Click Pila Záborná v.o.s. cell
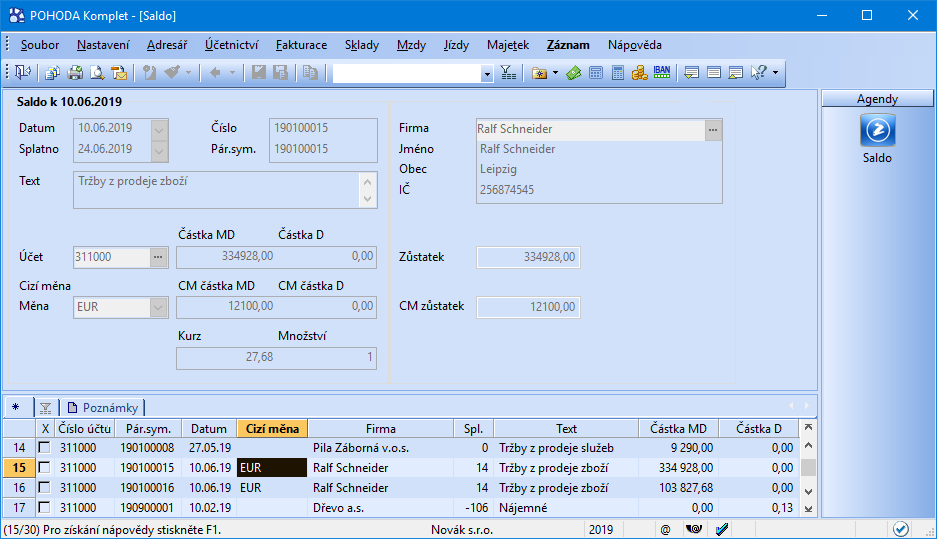This screenshot has height=539, width=937. pos(381,448)
